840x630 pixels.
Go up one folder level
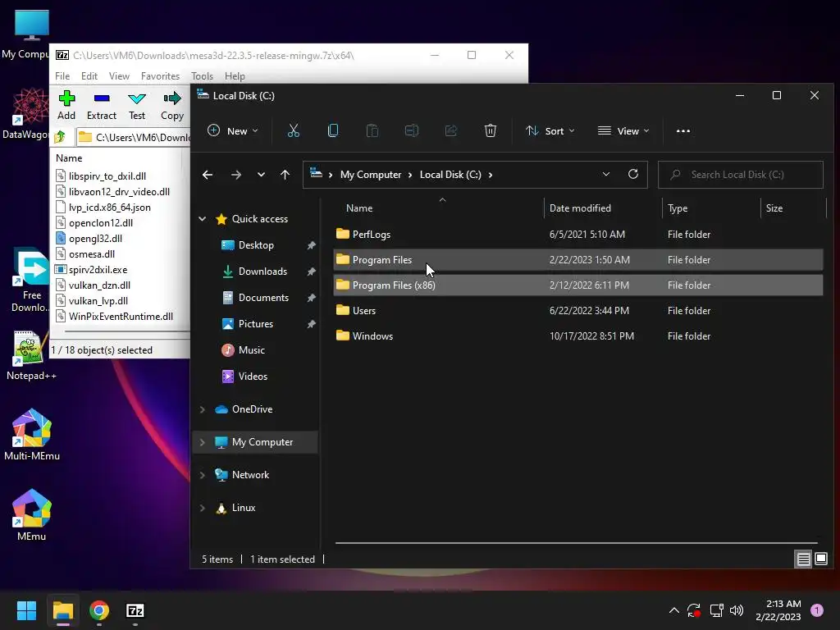click(285, 175)
